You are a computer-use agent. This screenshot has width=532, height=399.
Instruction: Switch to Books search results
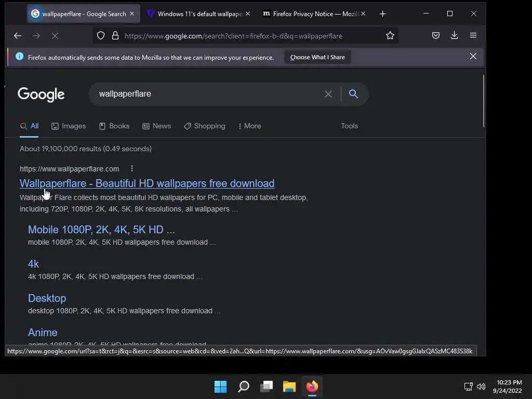coord(114,126)
